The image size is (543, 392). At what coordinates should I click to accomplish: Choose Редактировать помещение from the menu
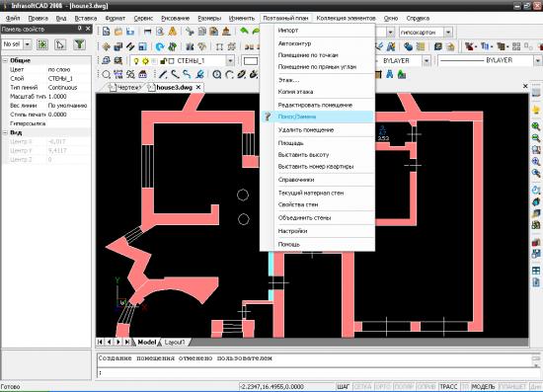[315, 105]
